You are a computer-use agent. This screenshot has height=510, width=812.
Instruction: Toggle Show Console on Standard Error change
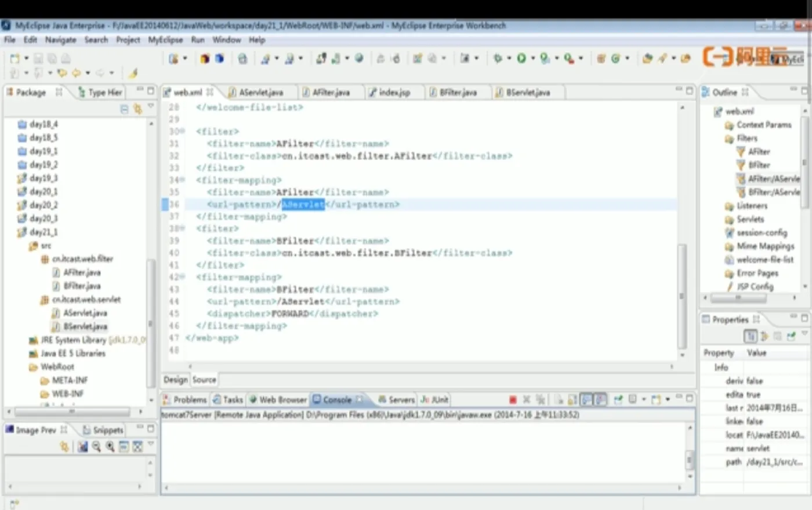tap(601, 399)
